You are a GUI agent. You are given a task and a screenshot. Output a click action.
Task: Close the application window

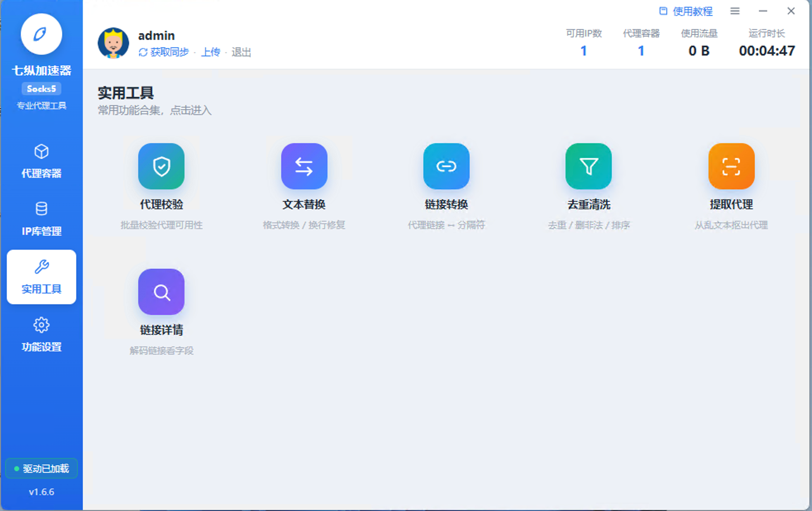(791, 11)
